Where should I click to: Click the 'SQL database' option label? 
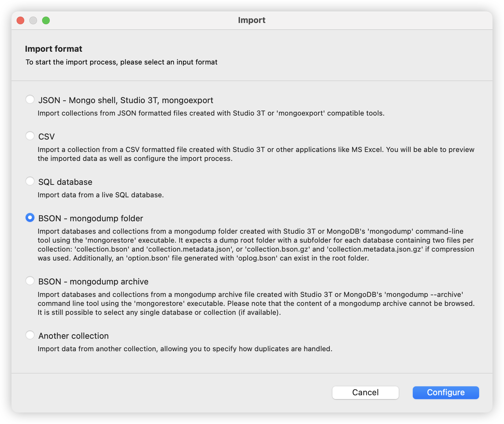[65, 182]
